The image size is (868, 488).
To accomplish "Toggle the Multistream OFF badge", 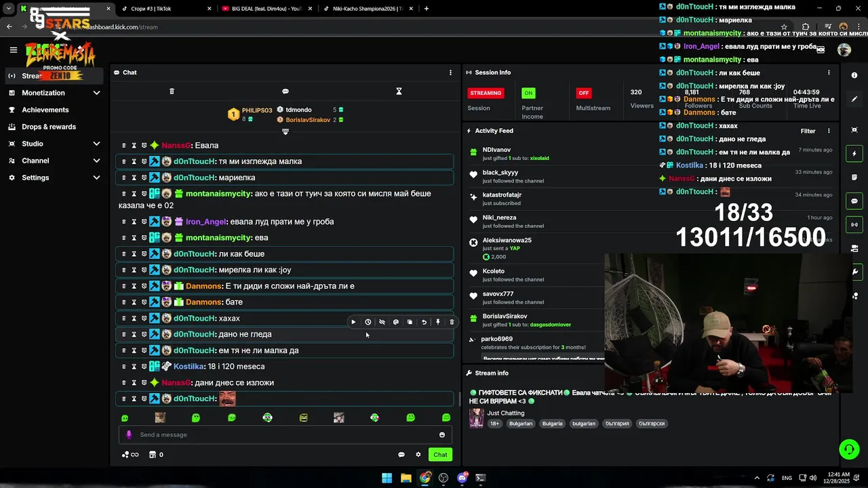I will [x=583, y=93].
